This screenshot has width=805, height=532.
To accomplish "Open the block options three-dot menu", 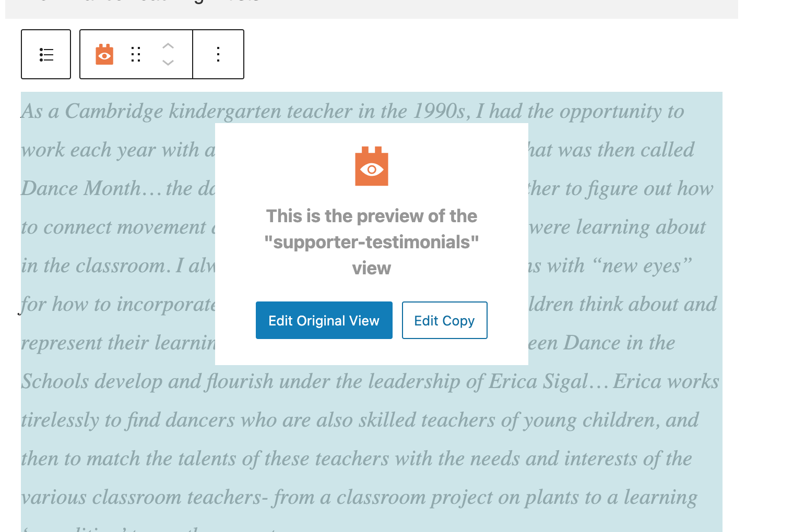I will pyautogui.click(x=218, y=54).
